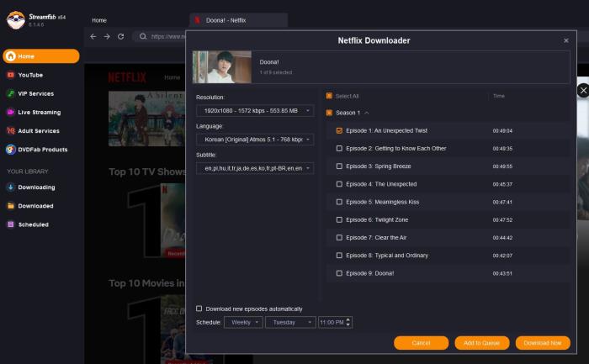Open the DVDFab Products section

(42, 149)
